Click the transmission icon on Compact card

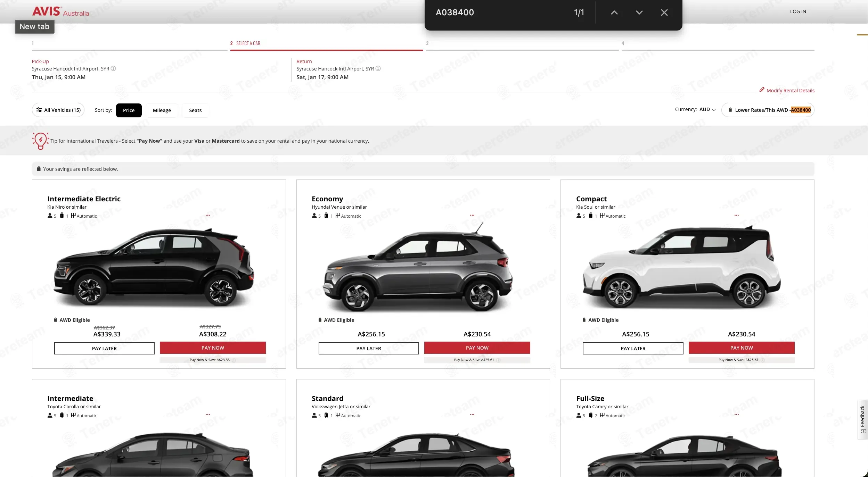pos(602,216)
